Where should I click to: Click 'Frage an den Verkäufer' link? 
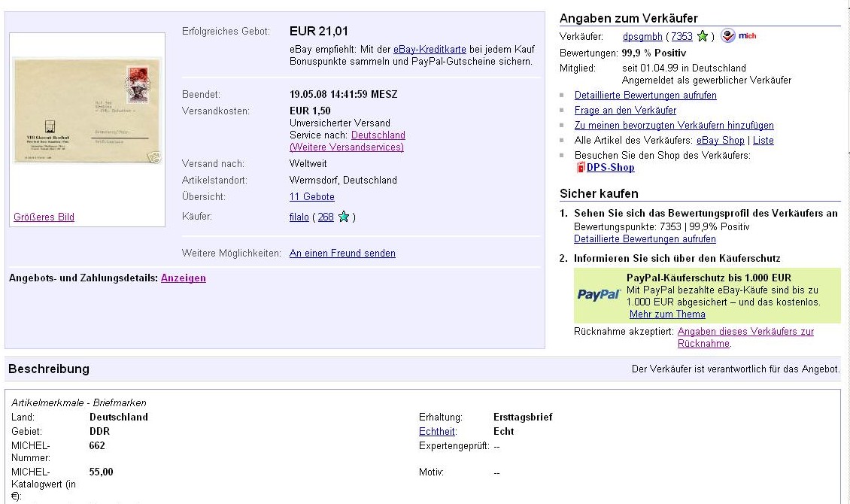coord(625,111)
